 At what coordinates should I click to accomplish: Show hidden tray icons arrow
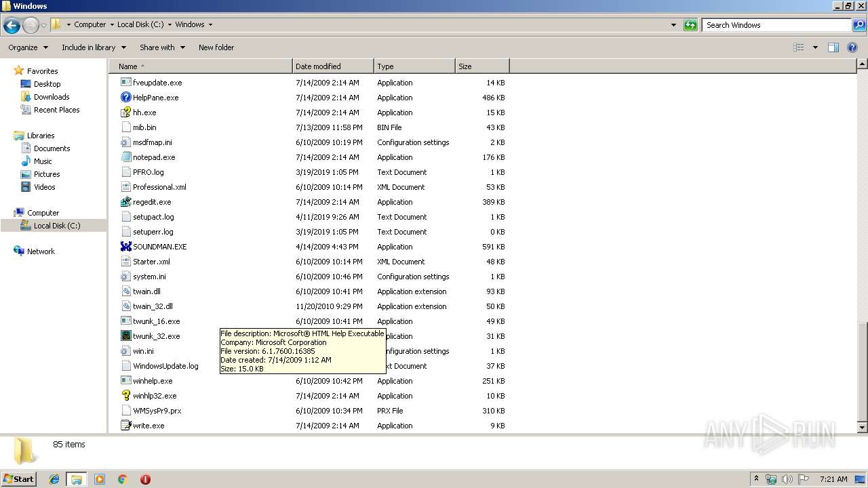(x=756, y=479)
